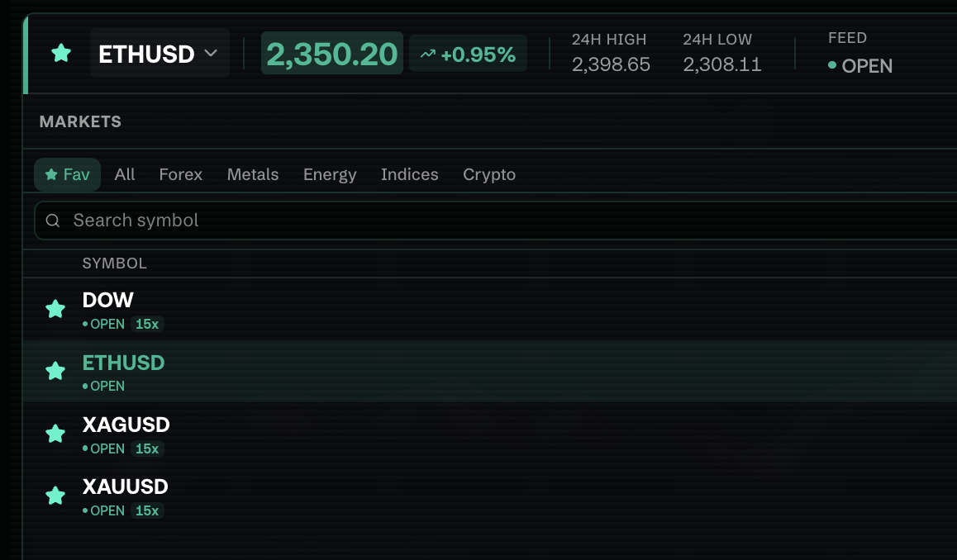
Task: Focus the Search symbol field
Action: [496, 221]
